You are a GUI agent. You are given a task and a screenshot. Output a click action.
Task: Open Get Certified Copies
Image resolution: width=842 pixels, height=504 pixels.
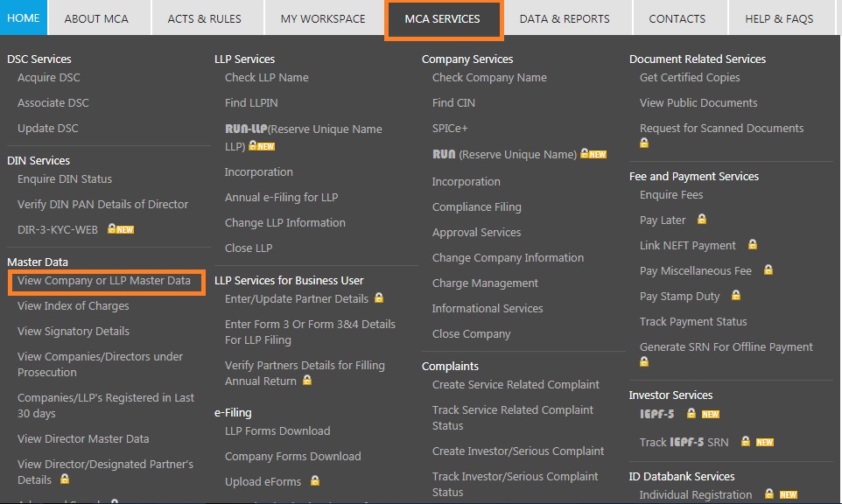[690, 77]
